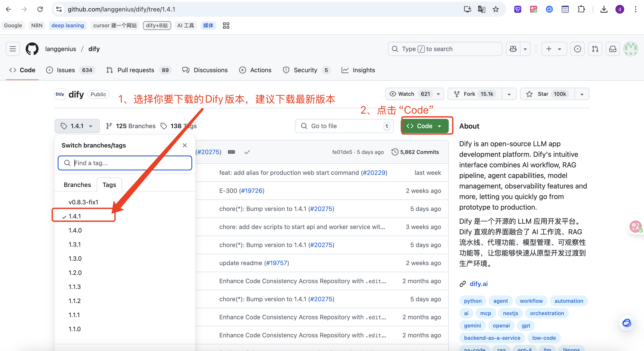Click the green commit status checkmark
This screenshot has height=351, width=644.
tap(247, 152)
